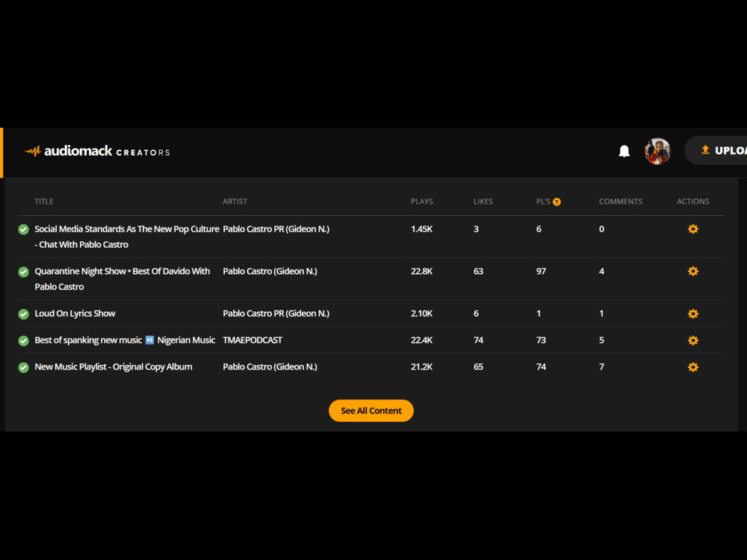
Task: Click likes value 65
Action: point(478,367)
